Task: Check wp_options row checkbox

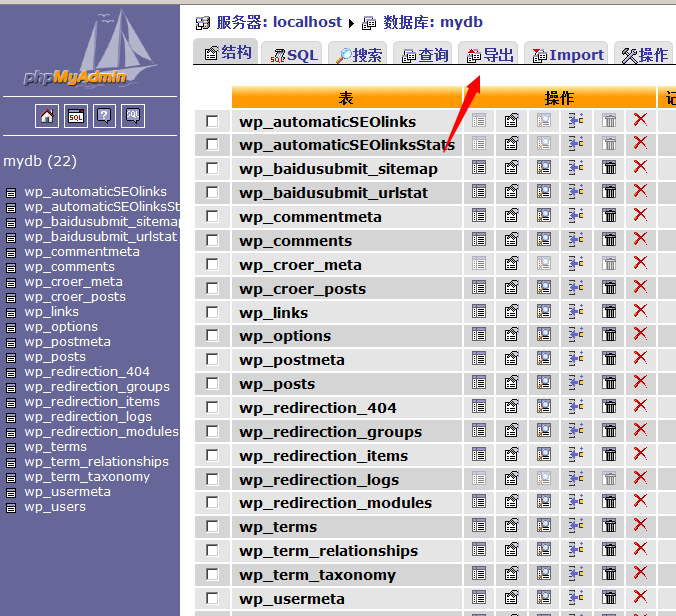Action: click(212, 335)
